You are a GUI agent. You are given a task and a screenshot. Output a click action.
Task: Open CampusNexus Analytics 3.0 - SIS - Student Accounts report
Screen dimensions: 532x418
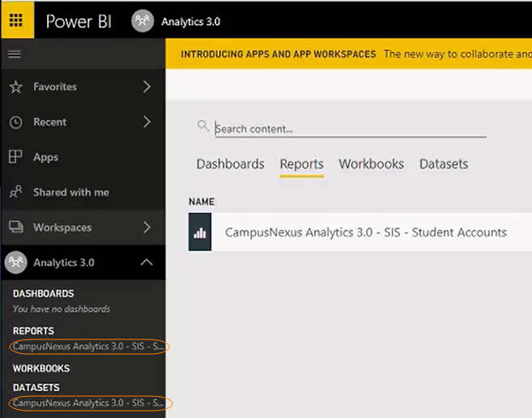tap(366, 232)
